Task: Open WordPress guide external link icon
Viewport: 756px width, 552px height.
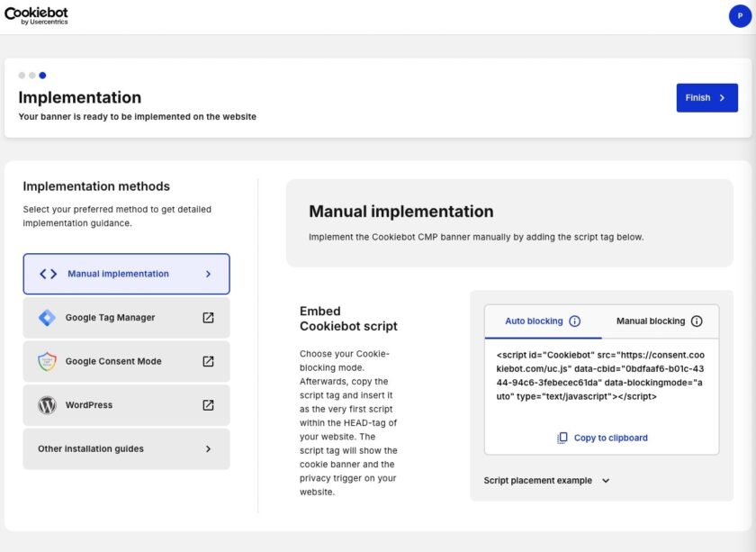Action: 208,405
